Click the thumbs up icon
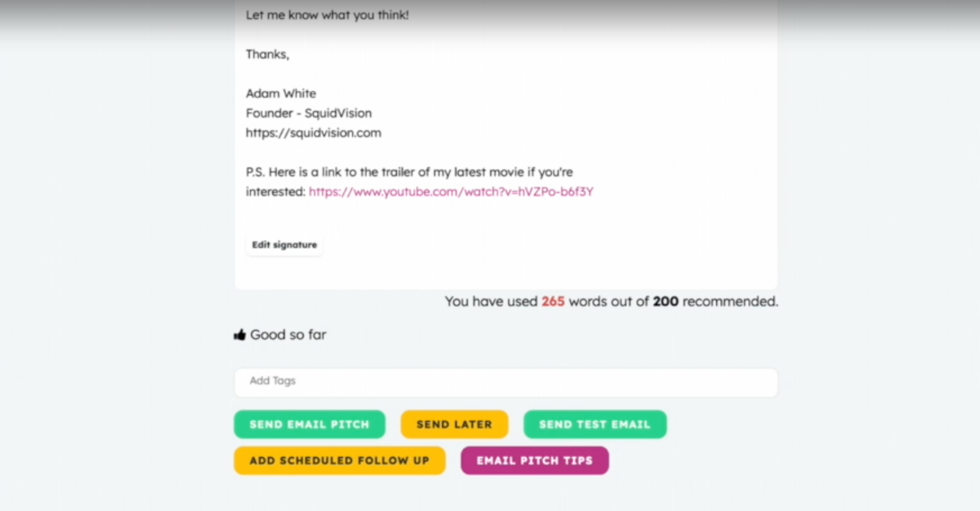The height and width of the screenshot is (511, 980). 240,335
